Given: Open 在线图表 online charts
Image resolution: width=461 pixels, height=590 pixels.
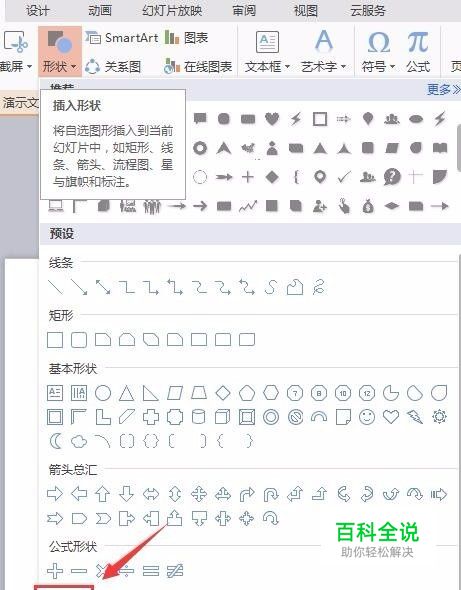Looking at the screenshot, I should click(x=198, y=66).
